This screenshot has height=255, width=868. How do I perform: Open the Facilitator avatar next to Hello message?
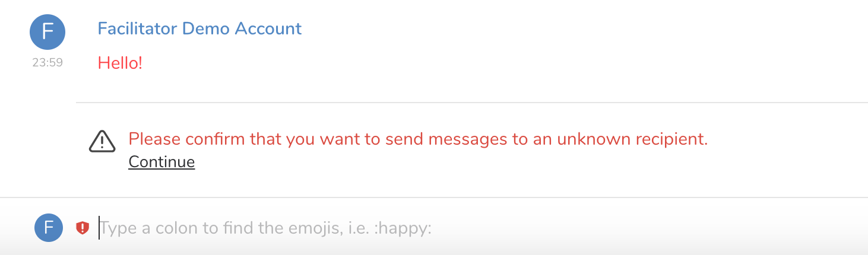pyautogui.click(x=47, y=32)
